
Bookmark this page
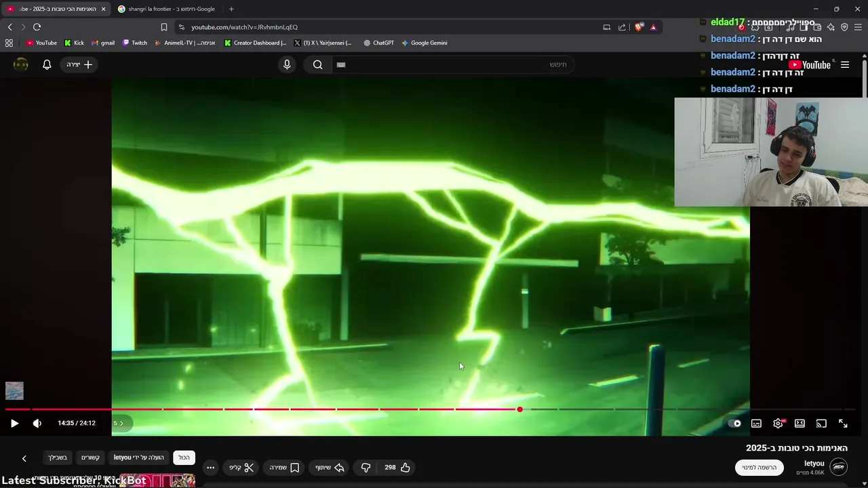[x=164, y=27]
